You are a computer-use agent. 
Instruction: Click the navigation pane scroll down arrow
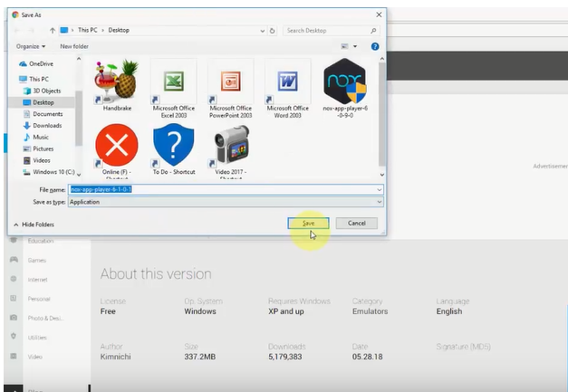click(79, 175)
